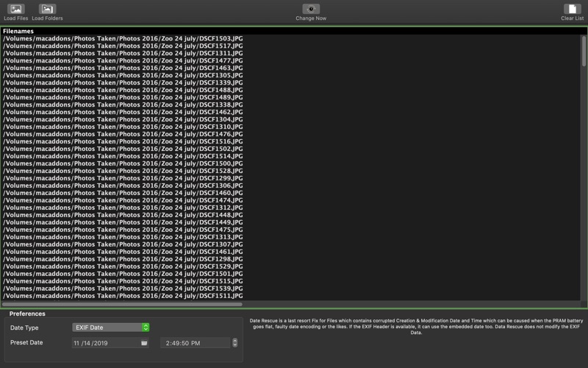The width and height of the screenshot is (588, 368).
Task: Open the EXIF Date type dropdown
Action: tap(111, 328)
